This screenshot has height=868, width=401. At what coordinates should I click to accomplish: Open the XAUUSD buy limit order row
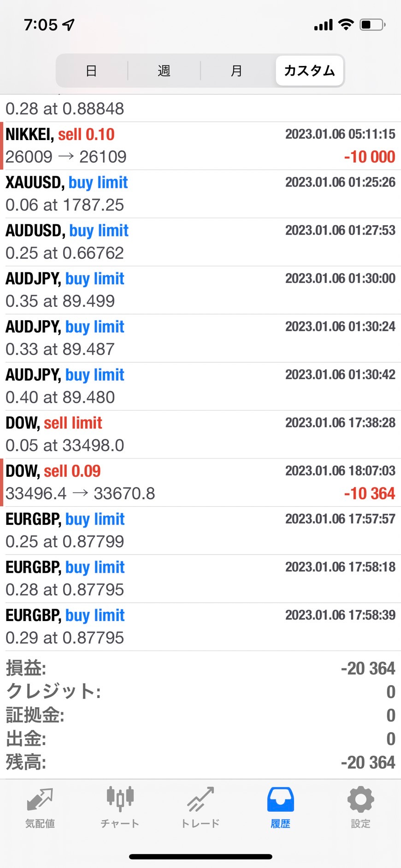(200, 194)
